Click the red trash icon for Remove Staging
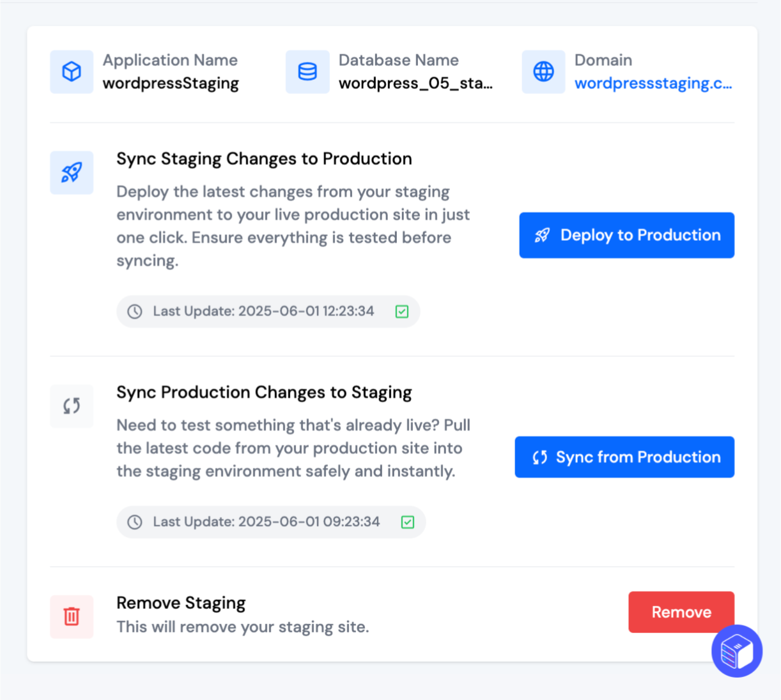The height and width of the screenshot is (700, 781). click(x=72, y=616)
